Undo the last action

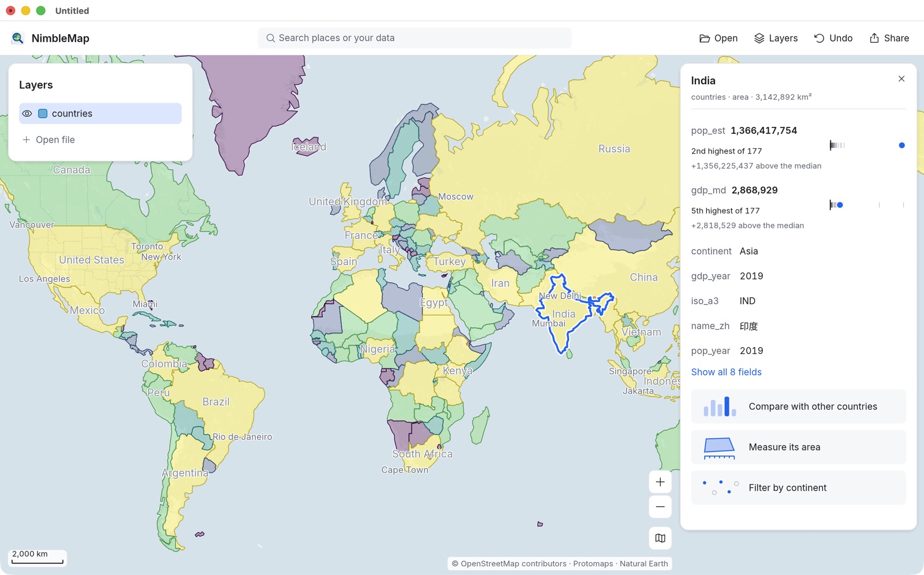click(x=833, y=38)
